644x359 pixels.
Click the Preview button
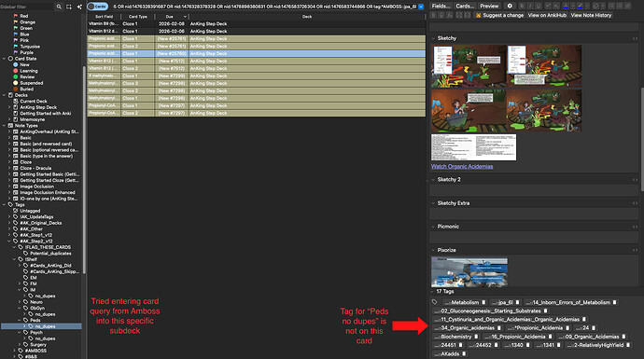pos(490,6)
